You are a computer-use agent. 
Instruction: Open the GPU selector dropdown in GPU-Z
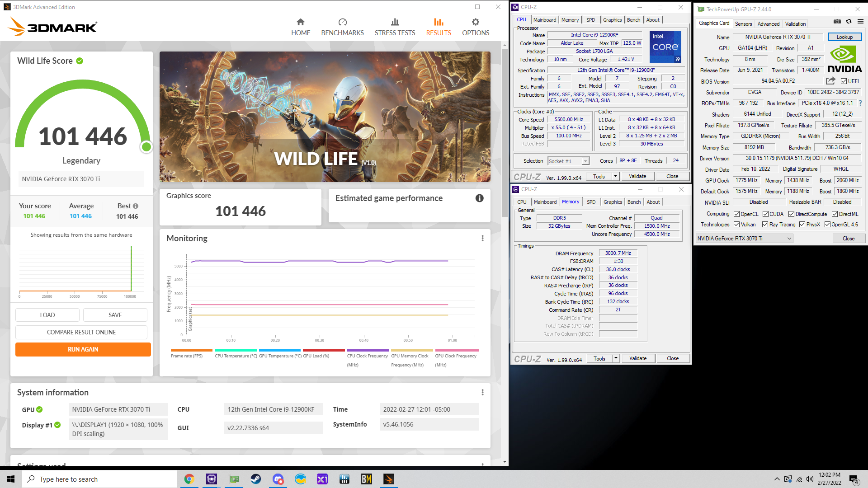point(744,239)
